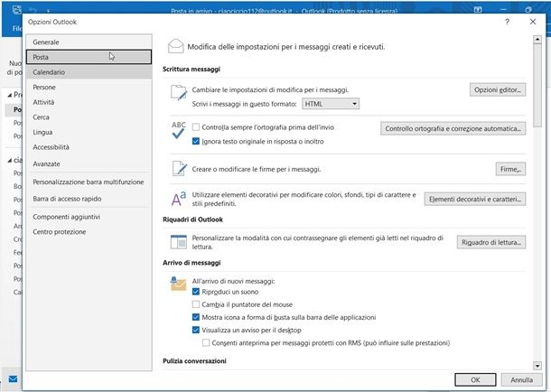
Task: Open Controllo ortografia e correzione automatica
Action: pos(453,128)
